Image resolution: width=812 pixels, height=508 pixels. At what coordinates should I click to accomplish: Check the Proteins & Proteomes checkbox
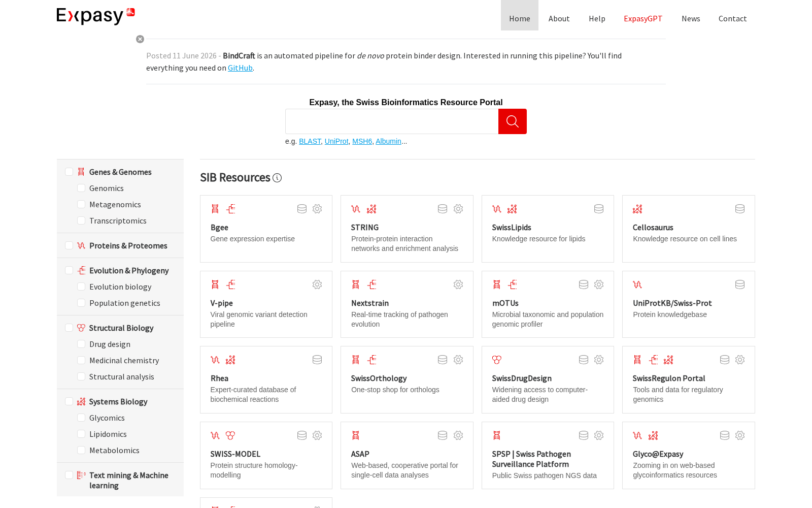(x=69, y=245)
